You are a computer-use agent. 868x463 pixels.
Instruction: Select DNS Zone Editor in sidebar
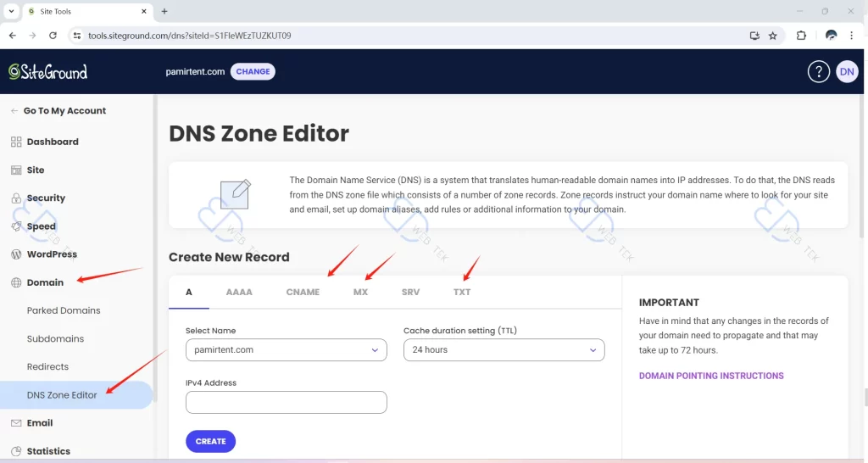point(75,395)
